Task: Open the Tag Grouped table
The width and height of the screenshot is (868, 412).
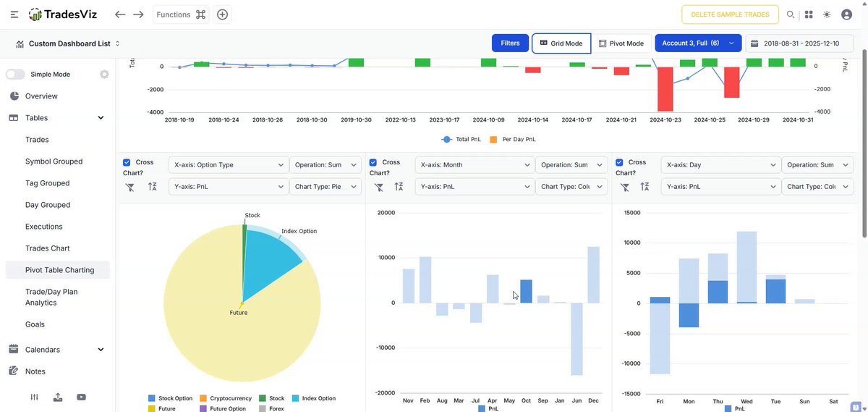Action: 47,182
